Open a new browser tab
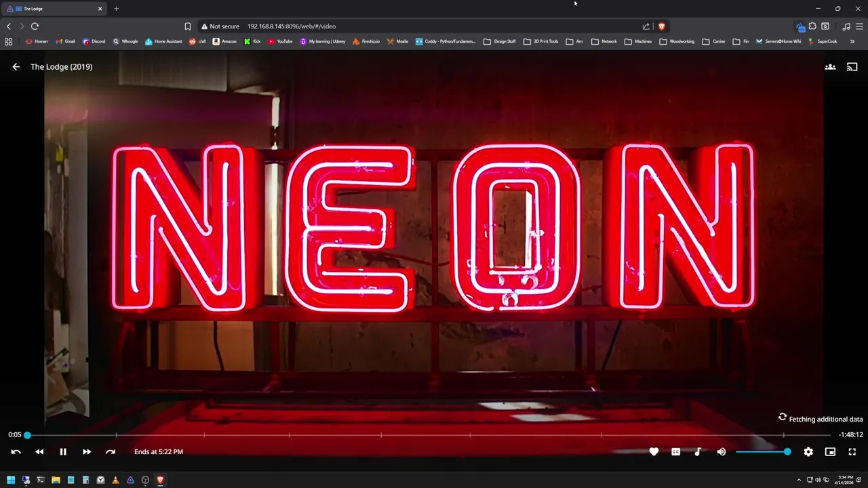Screen dimensions: 868x488 [x=116, y=9]
